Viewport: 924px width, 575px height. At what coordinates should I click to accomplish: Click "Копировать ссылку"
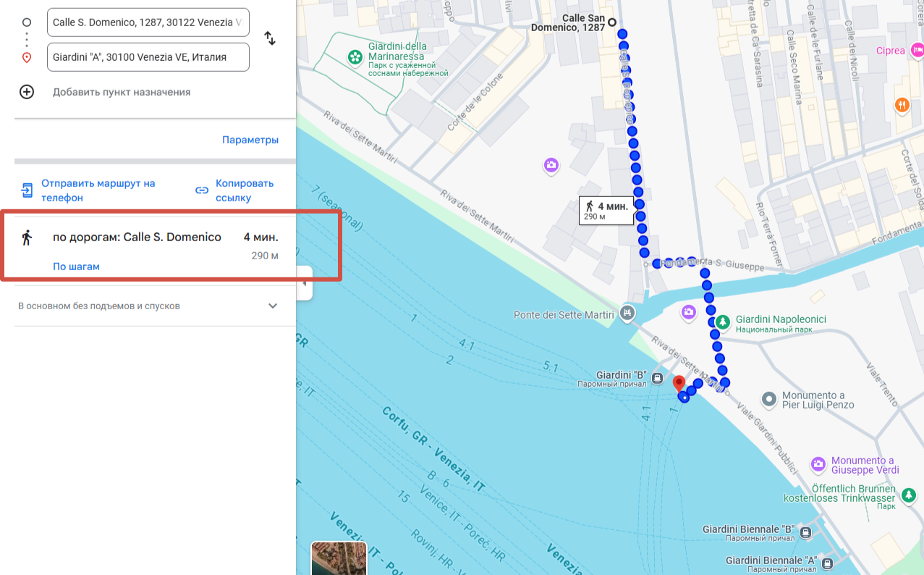[x=245, y=190]
